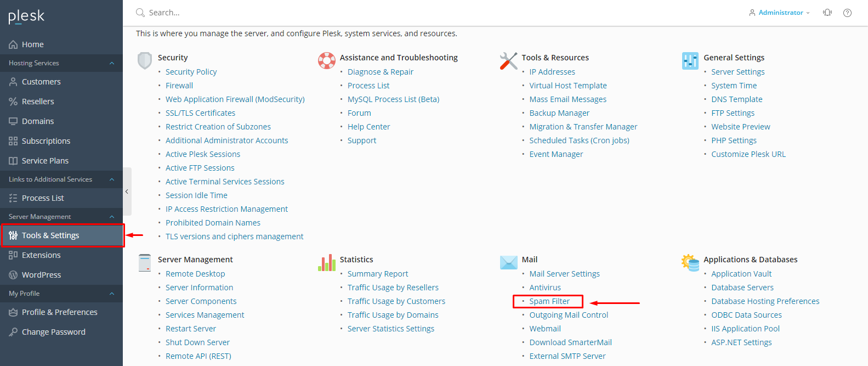Collapse the Hosting Services sidebar group
868x366 pixels.
tap(112, 63)
